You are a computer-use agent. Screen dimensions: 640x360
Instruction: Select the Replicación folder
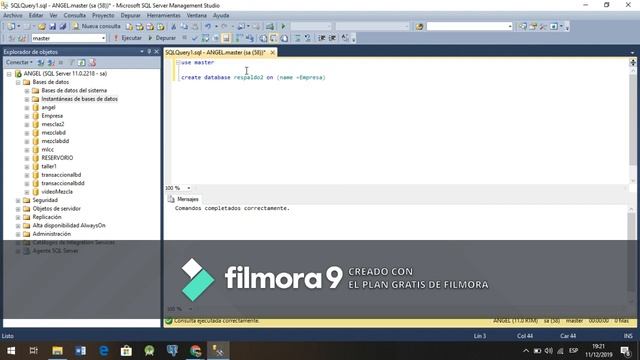point(47,217)
